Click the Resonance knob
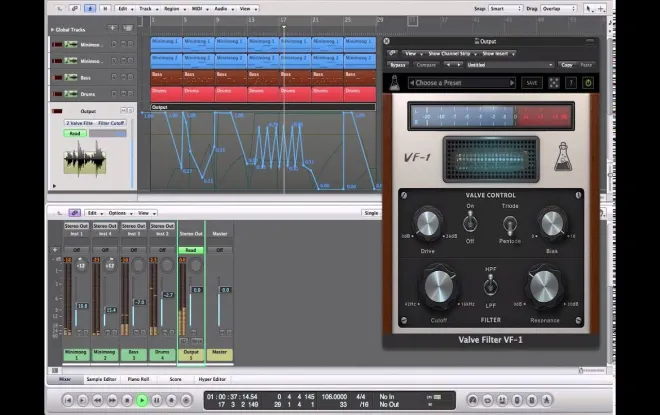The width and height of the screenshot is (660, 415). [544, 286]
